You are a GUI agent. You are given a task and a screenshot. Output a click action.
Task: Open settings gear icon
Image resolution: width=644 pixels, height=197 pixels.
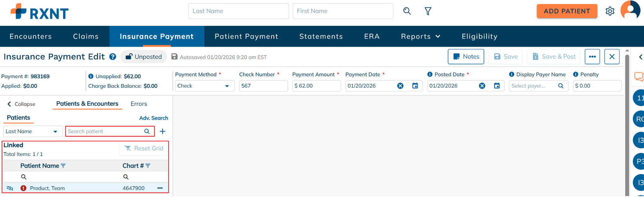click(610, 11)
